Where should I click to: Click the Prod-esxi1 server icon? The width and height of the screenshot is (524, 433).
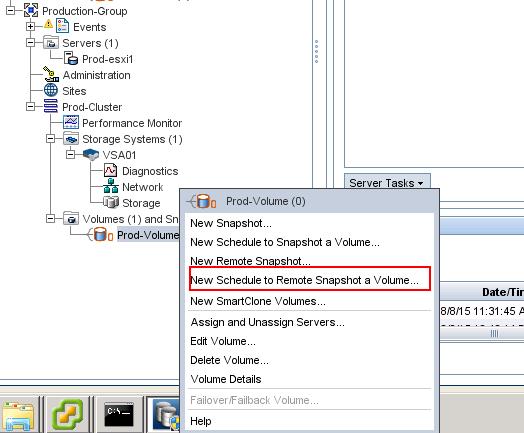pyautogui.click(x=71, y=58)
